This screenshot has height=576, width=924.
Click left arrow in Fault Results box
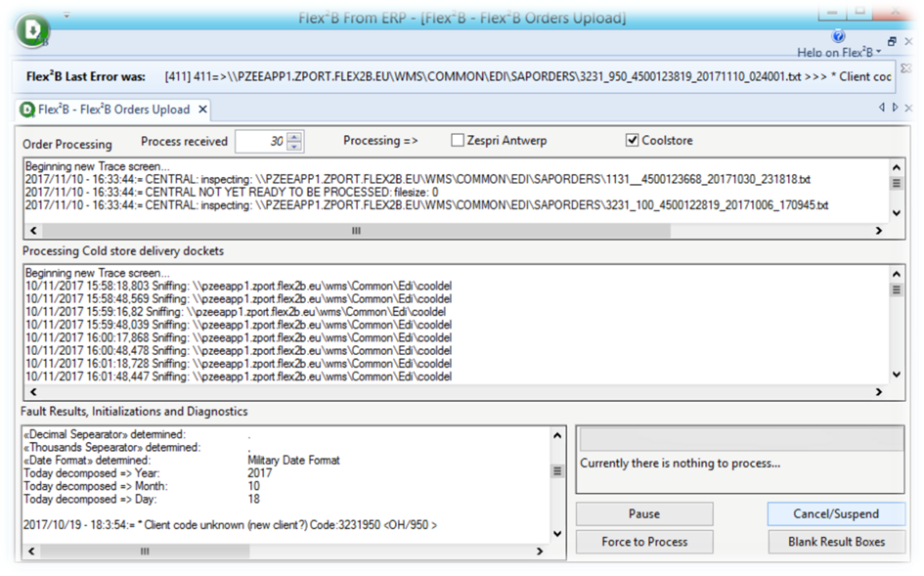click(32, 552)
